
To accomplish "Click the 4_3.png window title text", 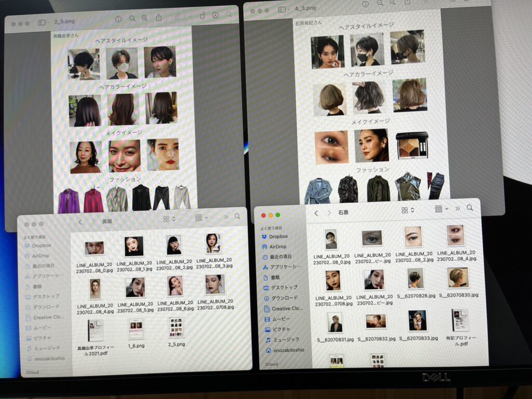I will [x=305, y=8].
